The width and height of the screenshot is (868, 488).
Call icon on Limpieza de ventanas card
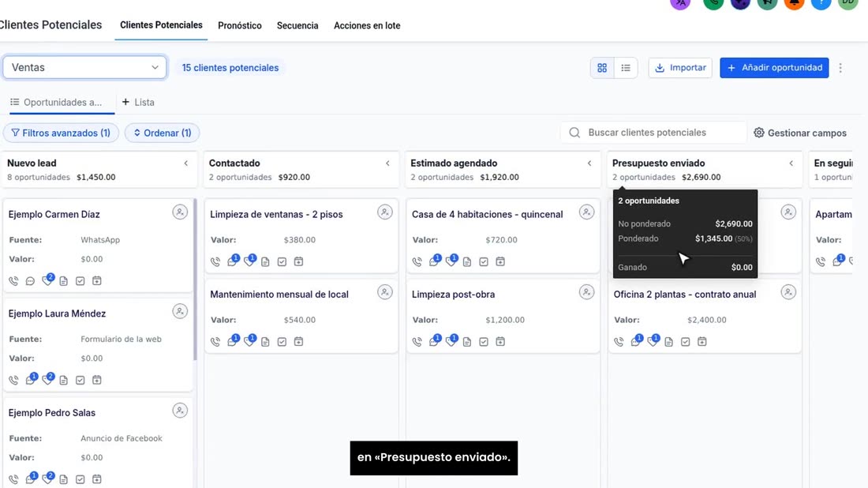215,261
